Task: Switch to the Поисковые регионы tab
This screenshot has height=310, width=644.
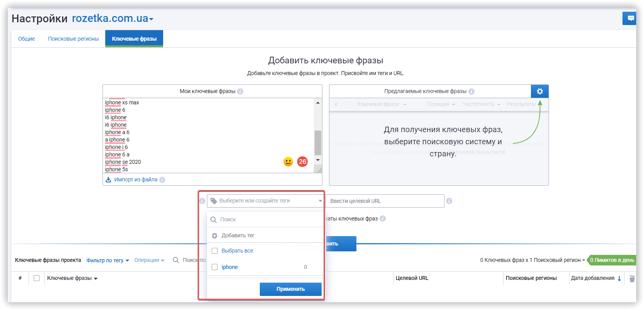Action: [x=73, y=39]
